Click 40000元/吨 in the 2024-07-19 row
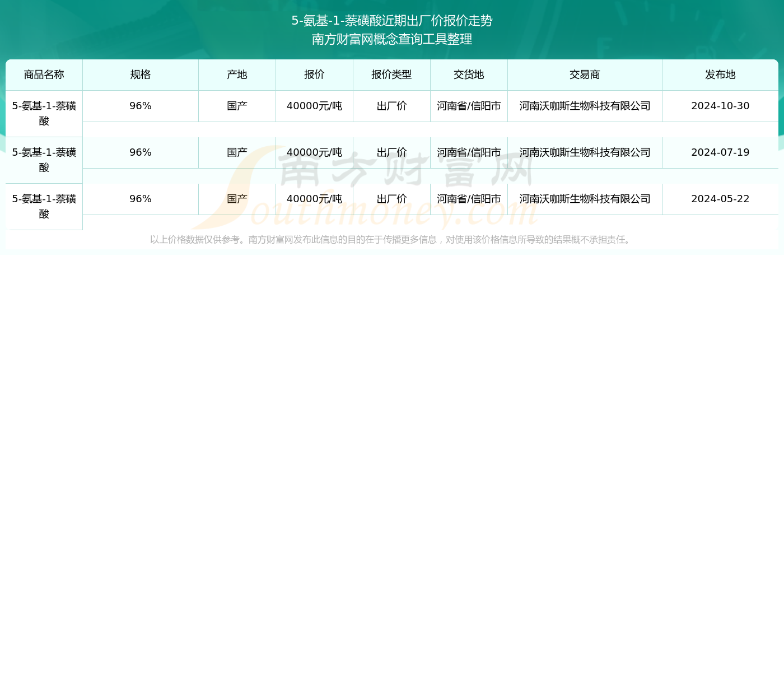The height and width of the screenshot is (675, 784). click(314, 152)
